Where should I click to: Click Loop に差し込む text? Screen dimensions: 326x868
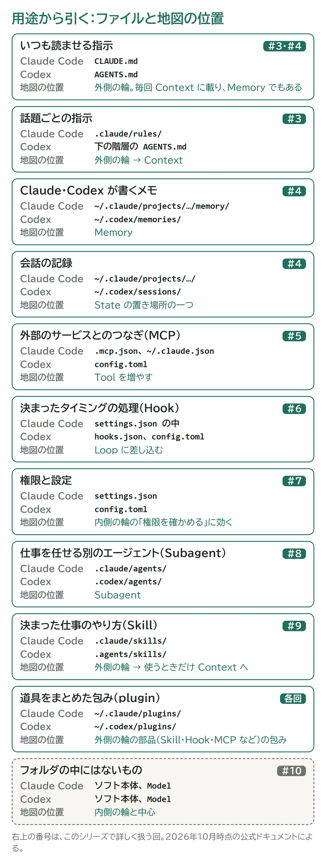pos(128,450)
